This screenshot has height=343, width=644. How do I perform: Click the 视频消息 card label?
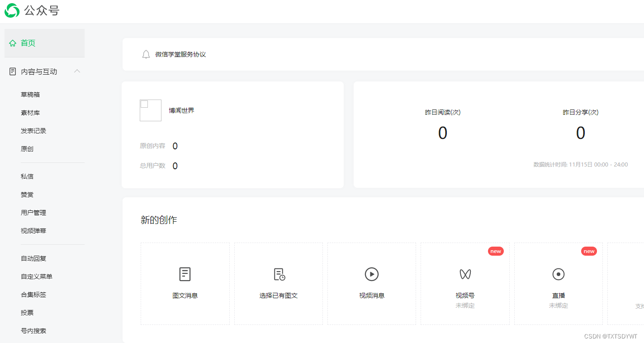click(372, 295)
